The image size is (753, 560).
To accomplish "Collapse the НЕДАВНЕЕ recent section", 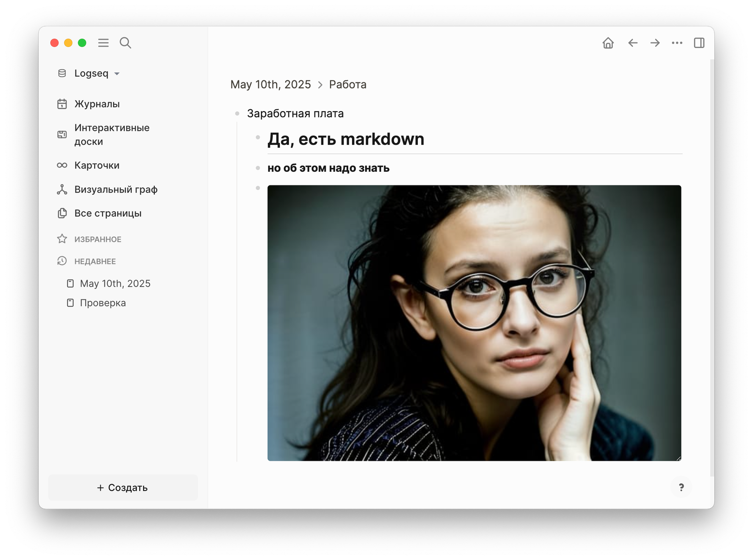I will (x=95, y=261).
